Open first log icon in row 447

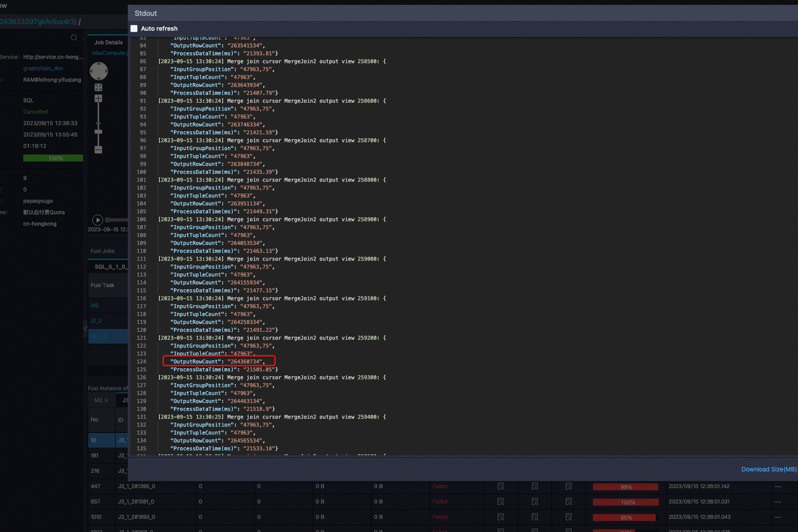pyautogui.click(x=501, y=486)
